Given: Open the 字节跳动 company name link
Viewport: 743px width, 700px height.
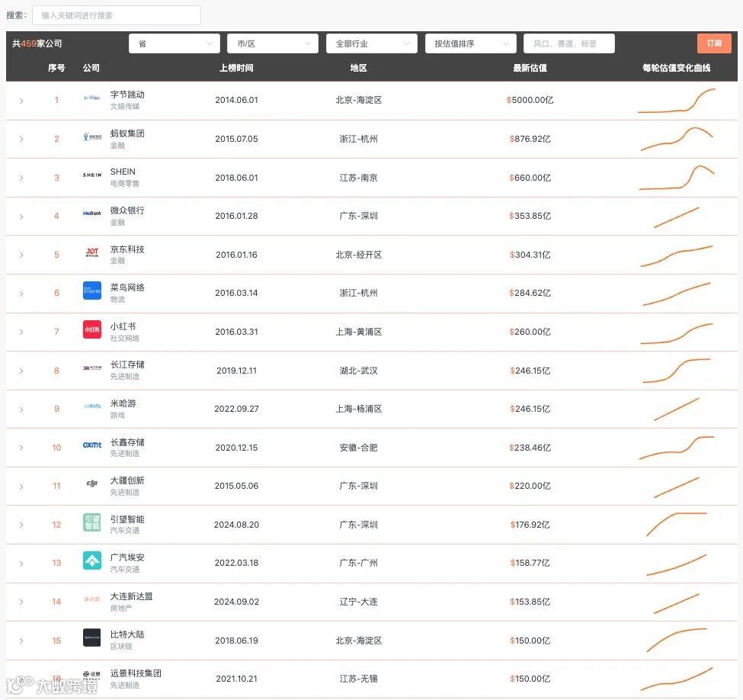Looking at the screenshot, I should point(127,95).
